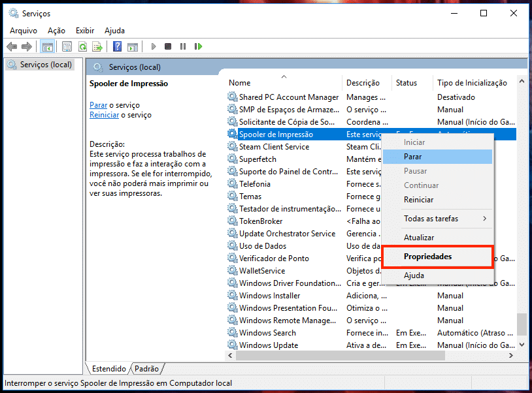Select 'Serviços (local)' in the tree

coord(46,65)
